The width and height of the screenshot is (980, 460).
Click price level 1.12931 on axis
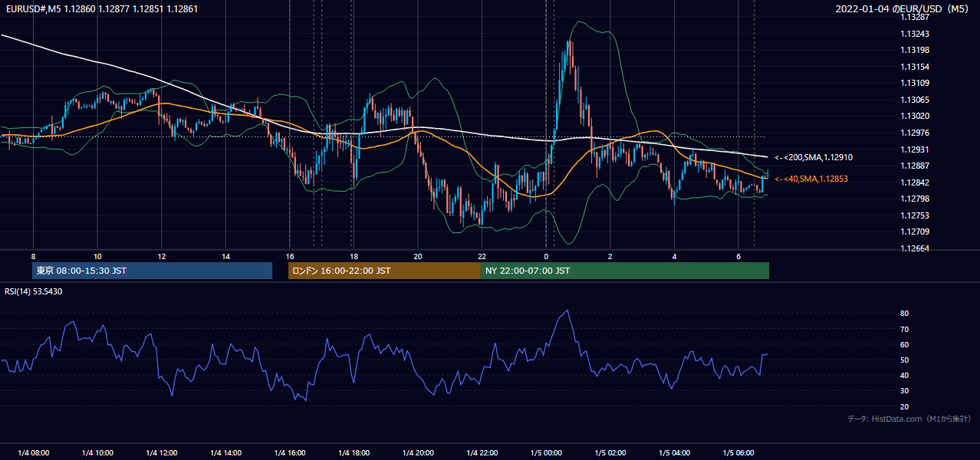(915, 149)
